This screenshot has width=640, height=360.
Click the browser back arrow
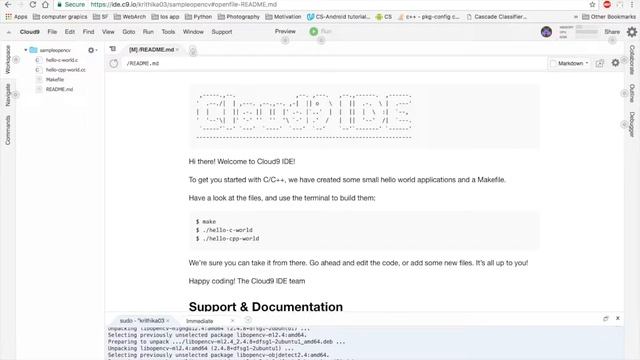point(8,4)
